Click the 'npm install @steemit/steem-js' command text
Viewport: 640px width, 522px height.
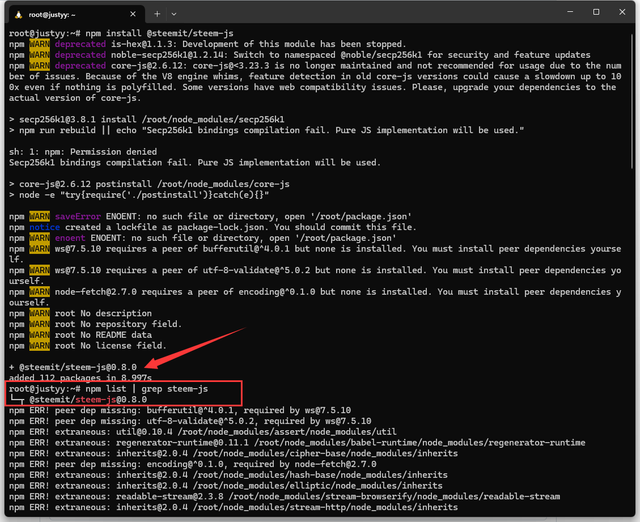click(x=160, y=33)
